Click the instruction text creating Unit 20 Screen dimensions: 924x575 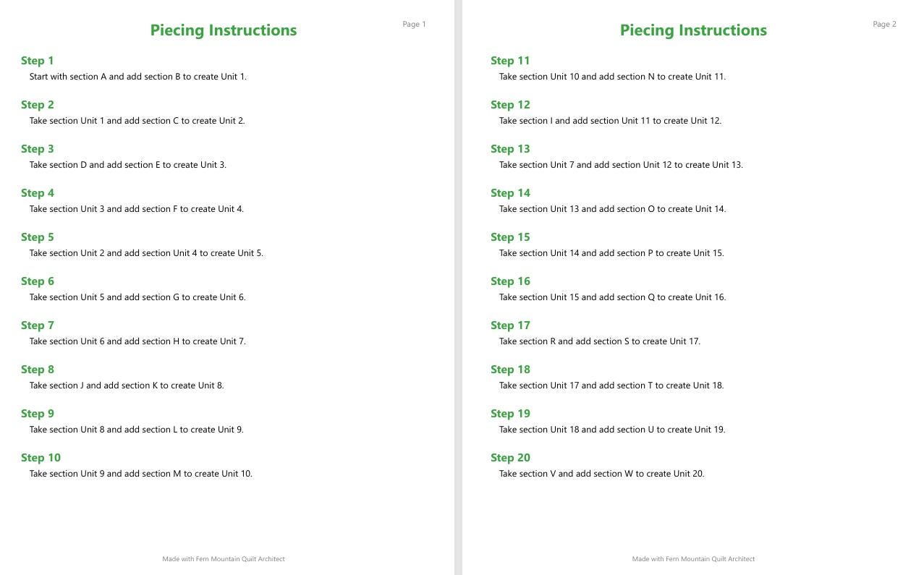pos(601,474)
